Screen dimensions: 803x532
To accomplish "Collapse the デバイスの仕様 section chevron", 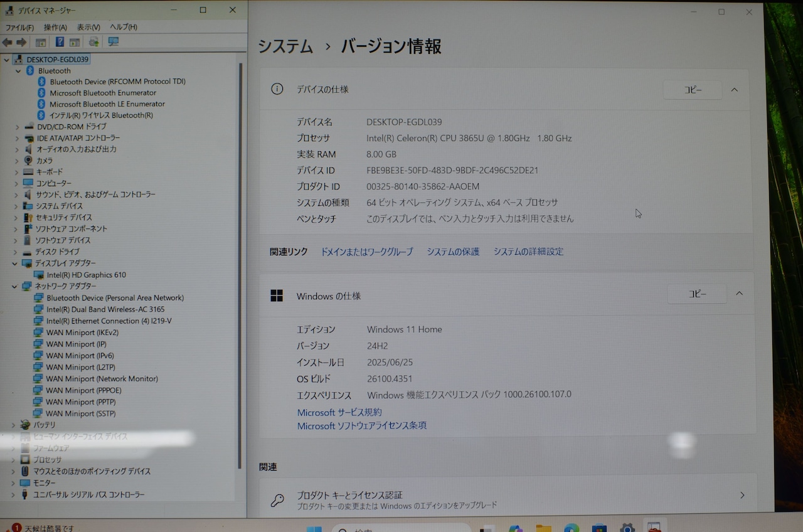I will (x=735, y=90).
